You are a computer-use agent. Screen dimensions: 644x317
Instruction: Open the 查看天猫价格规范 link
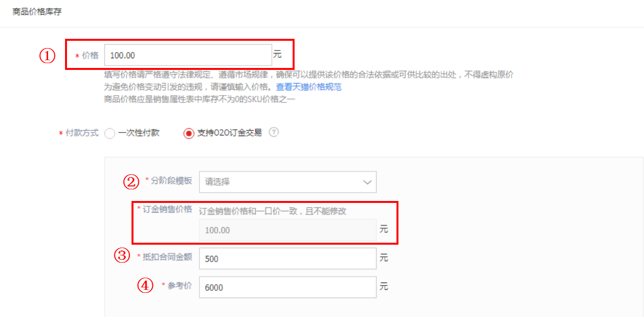pos(309,87)
